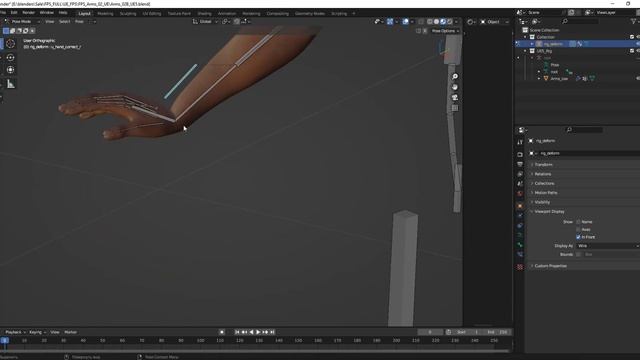This screenshot has width=640, height=360.
Task: Switch to the Layout workspace tab
Action: [84, 13]
